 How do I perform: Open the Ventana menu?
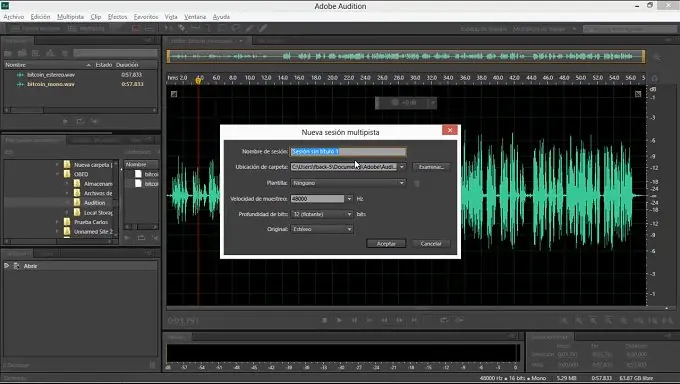(195, 16)
